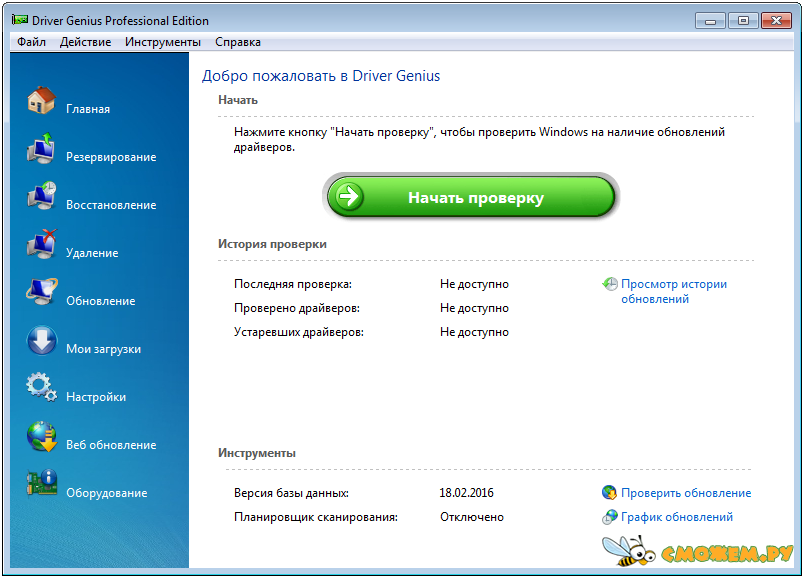Click the update history clock icon
Image resolution: width=804 pixels, height=578 pixels.
point(610,284)
